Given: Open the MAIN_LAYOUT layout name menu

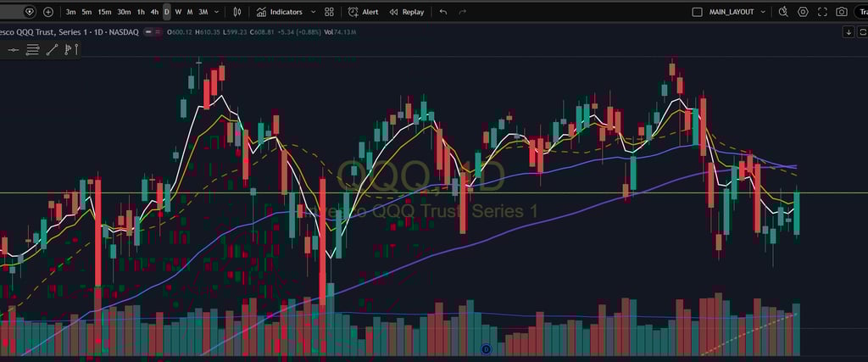Looking at the screenshot, I should pyautogui.click(x=732, y=12).
